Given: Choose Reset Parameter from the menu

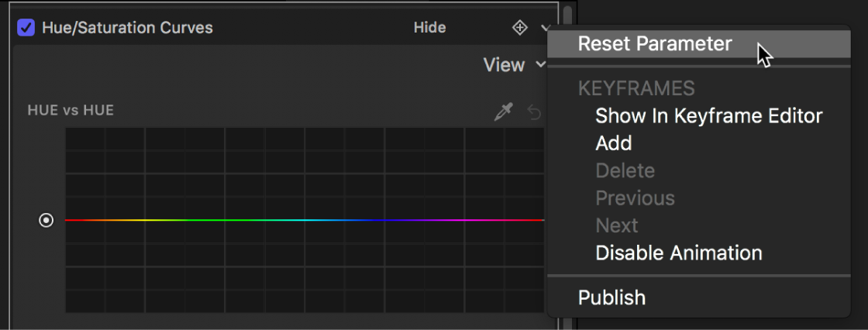Looking at the screenshot, I should 654,43.
